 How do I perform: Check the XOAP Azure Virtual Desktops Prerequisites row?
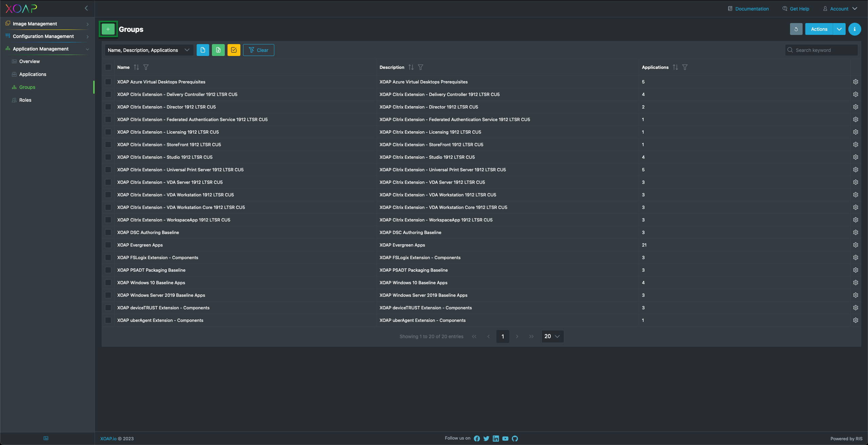[x=108, y=82]
